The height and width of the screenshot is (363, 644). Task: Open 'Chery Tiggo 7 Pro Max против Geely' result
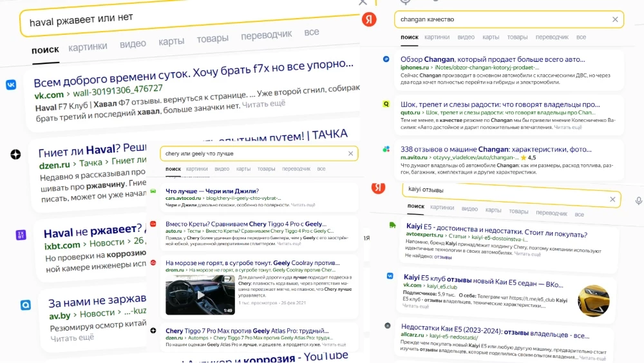pyautogui.click(x=247, y=331)
